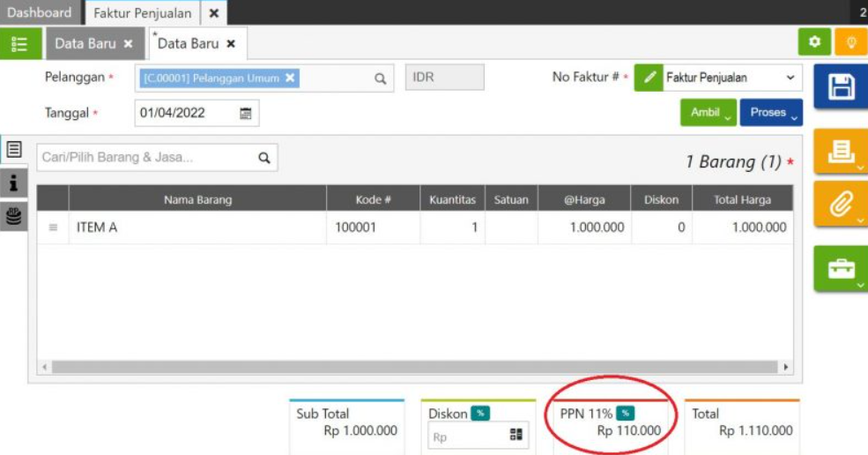Click the search icon in Pelanggan field

coord(380,78)
